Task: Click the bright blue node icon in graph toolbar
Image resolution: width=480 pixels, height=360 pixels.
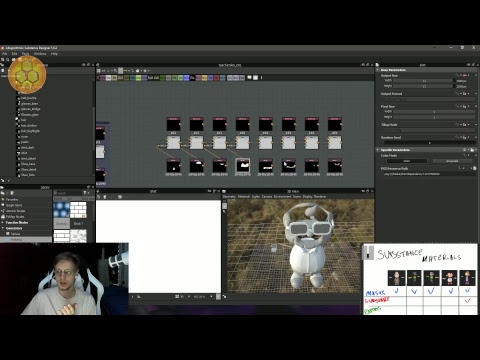Action: pyautogui.click(x=186, y=78)
